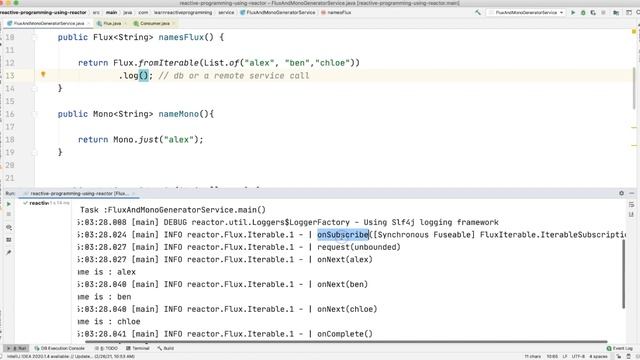640x360 pixels.
Task: Click the inspection warning indicator above the editor scrollbar
Action: [634, 32]
